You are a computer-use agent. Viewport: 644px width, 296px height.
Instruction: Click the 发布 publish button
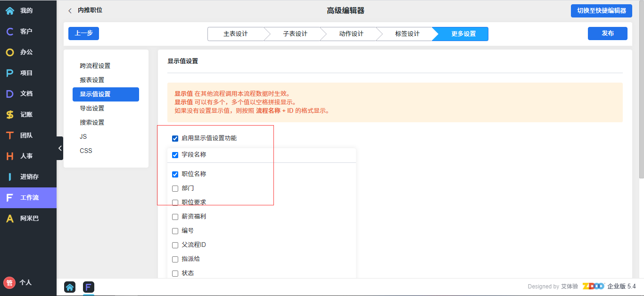607,34
